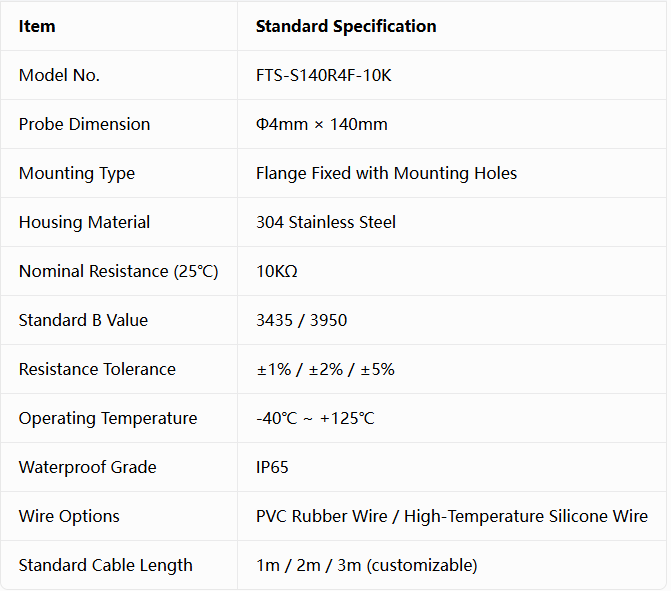The width and height of the screenshot is (671, 591).
Task: Select the 3435 / 3950 value
Action: point(301,321)
